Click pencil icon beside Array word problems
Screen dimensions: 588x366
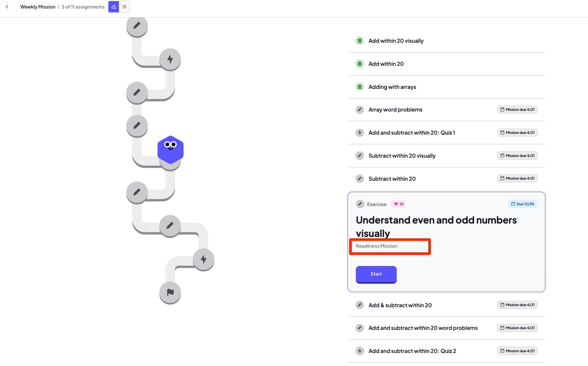(360, 110)
